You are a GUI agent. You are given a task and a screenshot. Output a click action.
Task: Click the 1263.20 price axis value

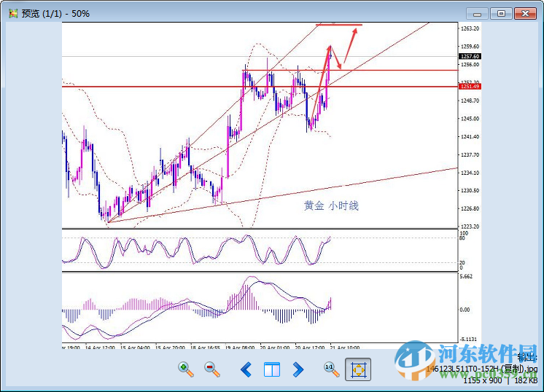point(470,28)
